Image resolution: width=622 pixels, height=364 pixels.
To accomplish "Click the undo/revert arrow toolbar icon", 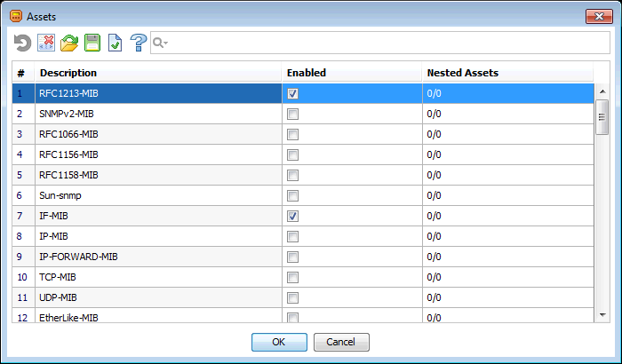I will [x=22, y=43].
